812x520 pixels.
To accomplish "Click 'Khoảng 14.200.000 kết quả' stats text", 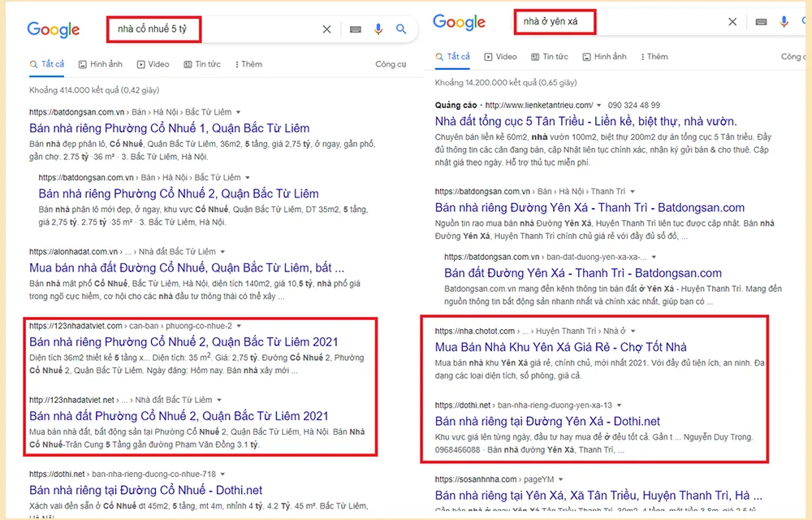I will [x=506, y=82].
